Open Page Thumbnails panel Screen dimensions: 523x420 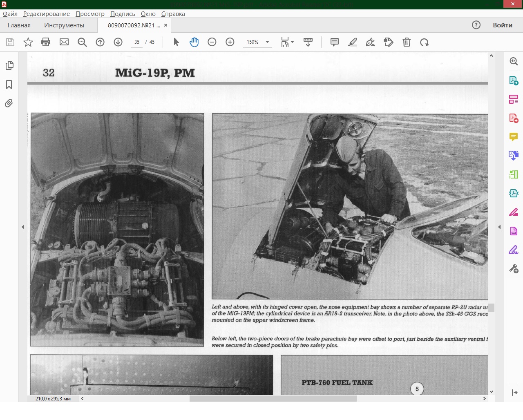tap(9, 65)
